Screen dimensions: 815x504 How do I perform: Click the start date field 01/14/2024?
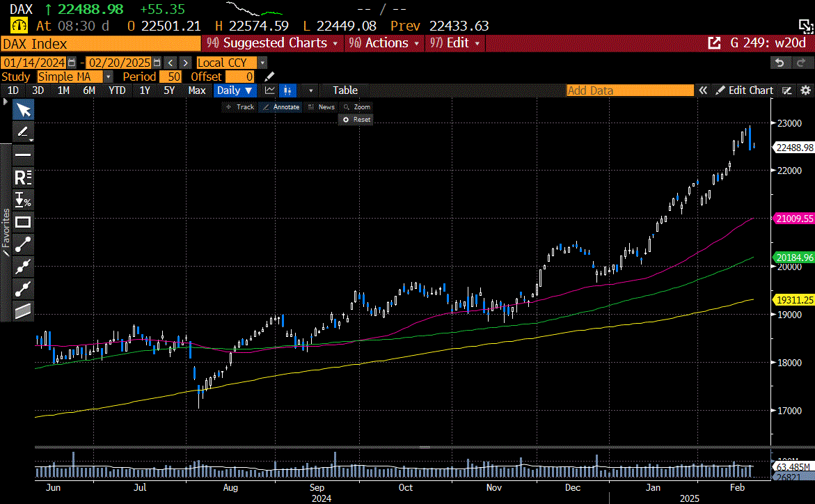point(34,63)
